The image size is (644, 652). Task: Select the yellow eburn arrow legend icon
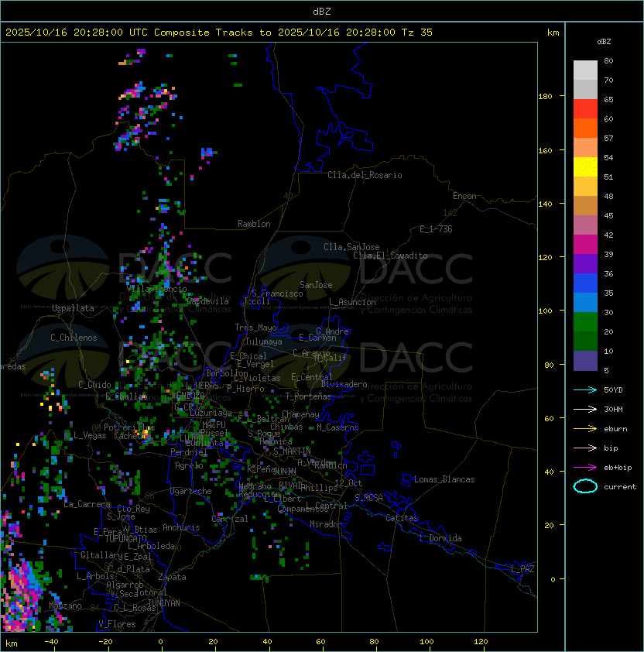pos(585,429)
